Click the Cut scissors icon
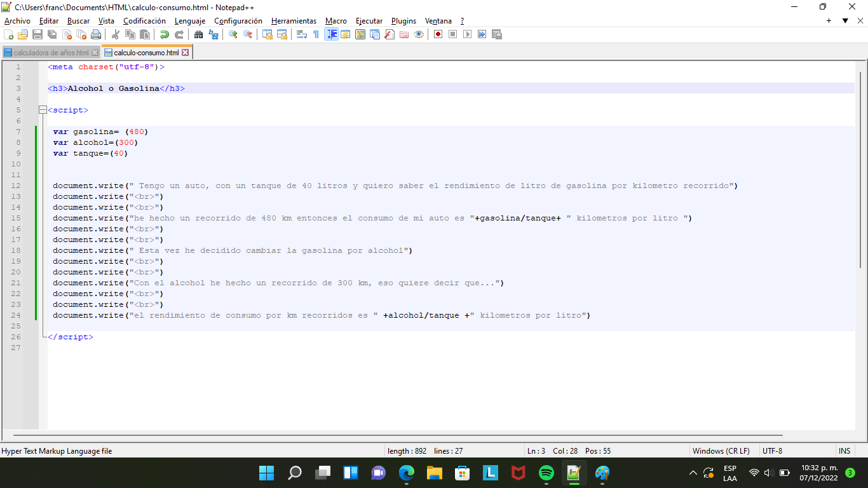868x488 pixels. tap(116, 34)
